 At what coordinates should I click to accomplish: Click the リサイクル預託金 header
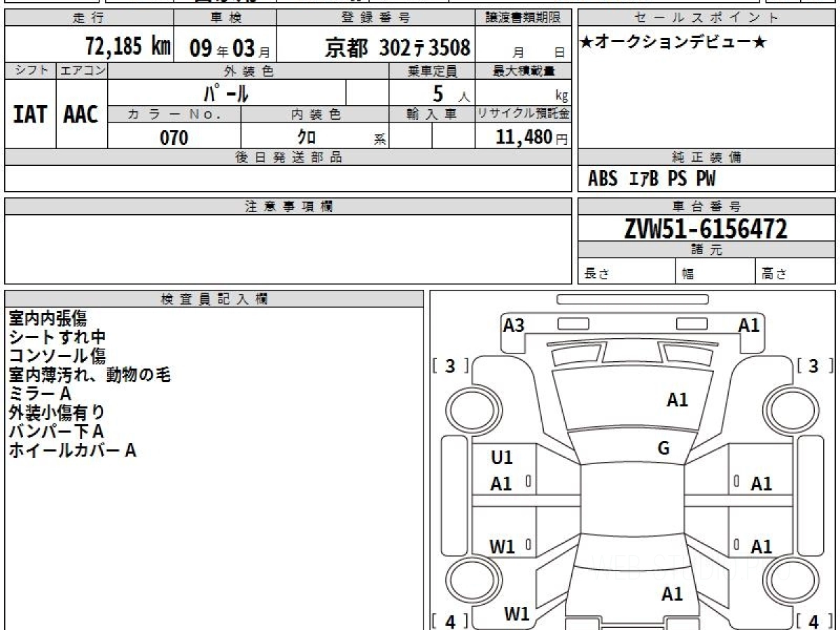[524, 115]
